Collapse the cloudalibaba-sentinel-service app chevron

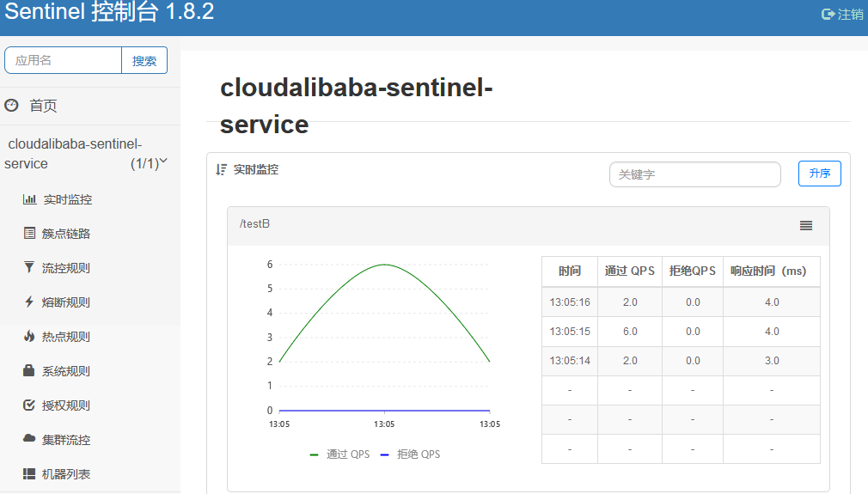coord(163,161)
